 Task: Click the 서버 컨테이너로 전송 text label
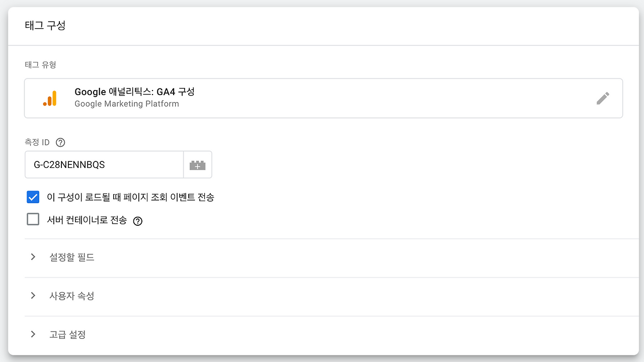click(87, 220)
